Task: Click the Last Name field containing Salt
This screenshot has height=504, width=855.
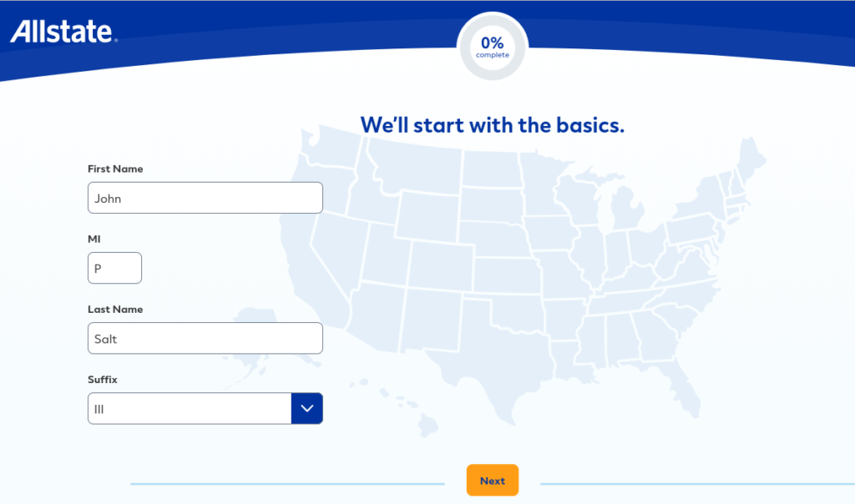Action: pos(205,338)
